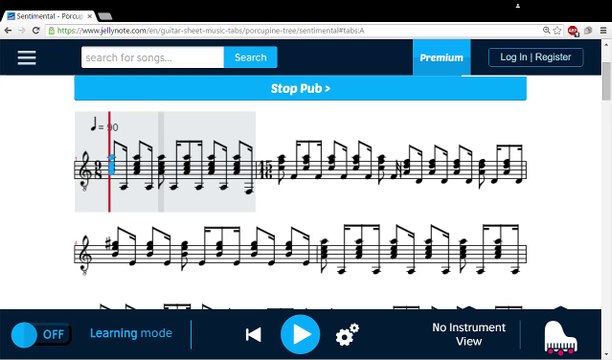Screen dimensions: 612x360
Task: Click treble clef of second staff
Action: pyautogui.click(x=85, y=255)
